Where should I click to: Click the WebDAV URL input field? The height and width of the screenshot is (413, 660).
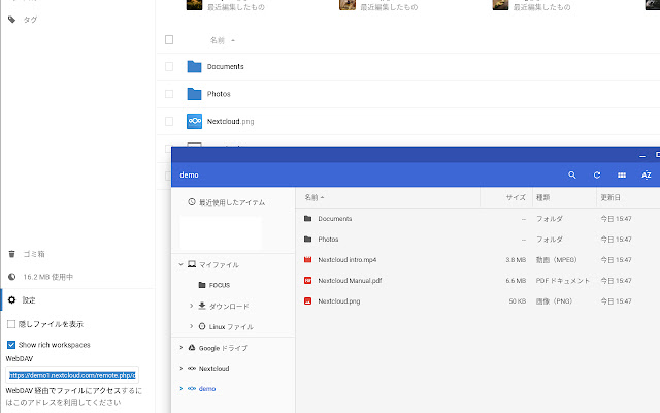click(x=71, y=375)
